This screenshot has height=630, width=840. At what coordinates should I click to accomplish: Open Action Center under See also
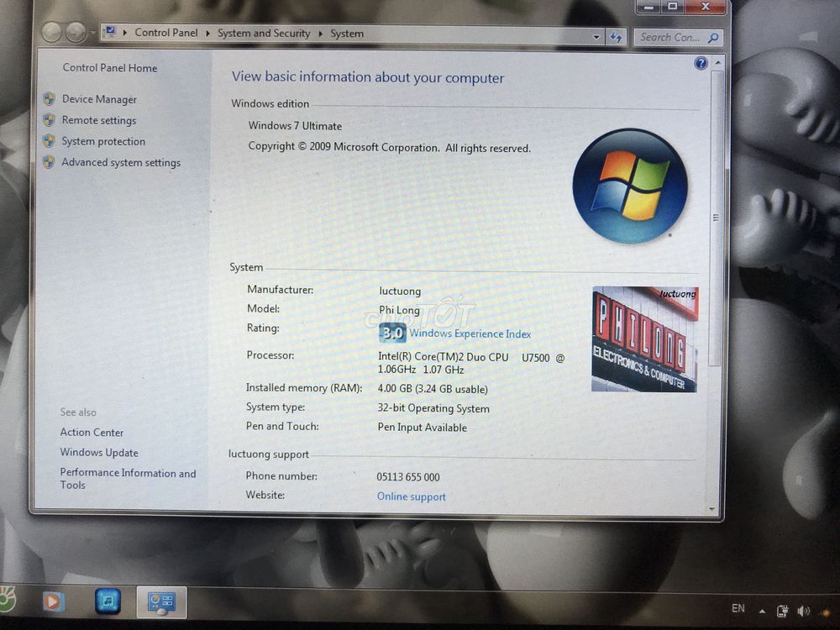point(92,433)
